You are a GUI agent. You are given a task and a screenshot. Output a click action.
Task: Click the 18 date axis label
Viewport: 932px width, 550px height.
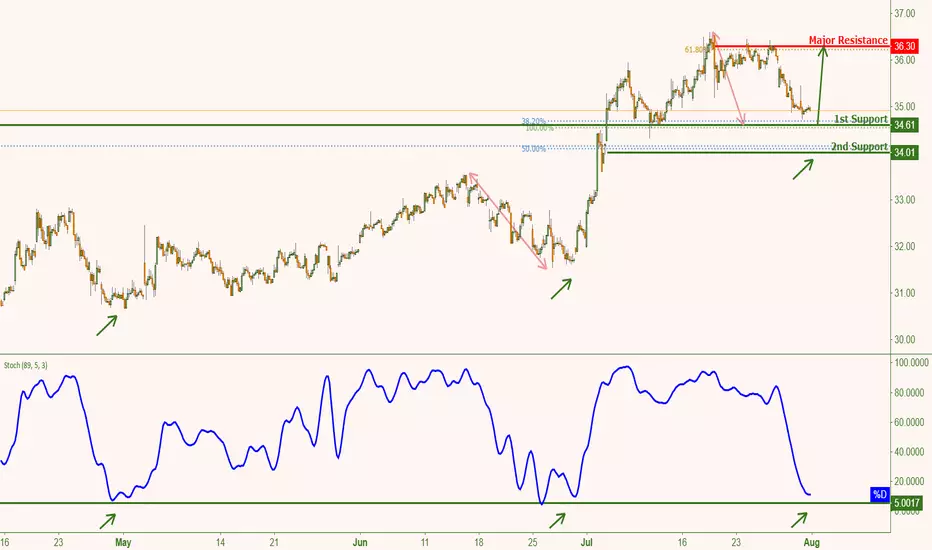[478, 542]
